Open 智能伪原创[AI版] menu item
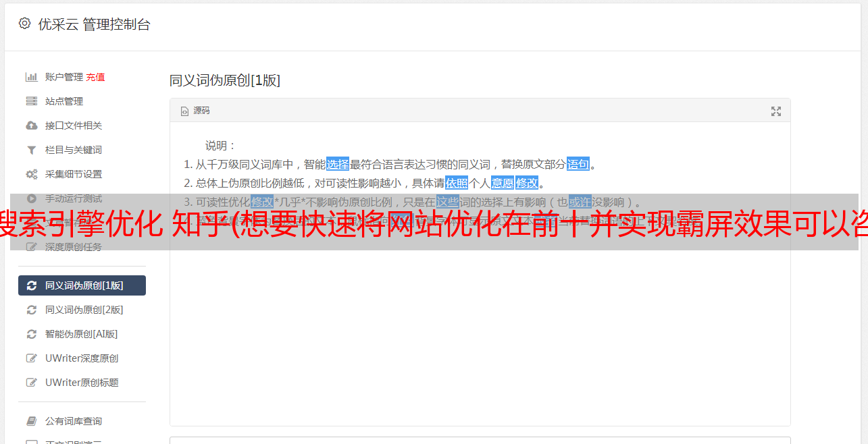 tap(82, 334)
